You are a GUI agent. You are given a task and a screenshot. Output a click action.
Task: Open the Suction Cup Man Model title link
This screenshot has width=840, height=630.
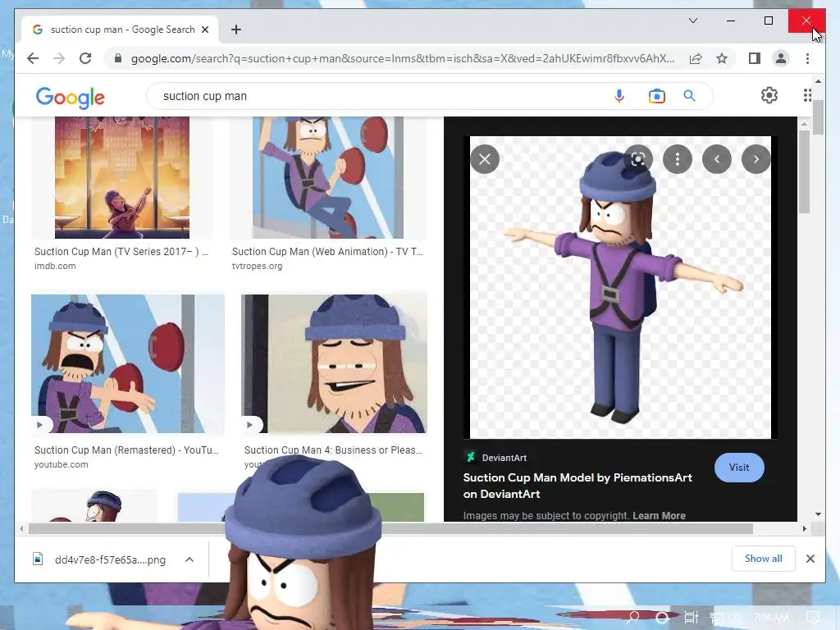pyautogui.click(x=577, y=486)
